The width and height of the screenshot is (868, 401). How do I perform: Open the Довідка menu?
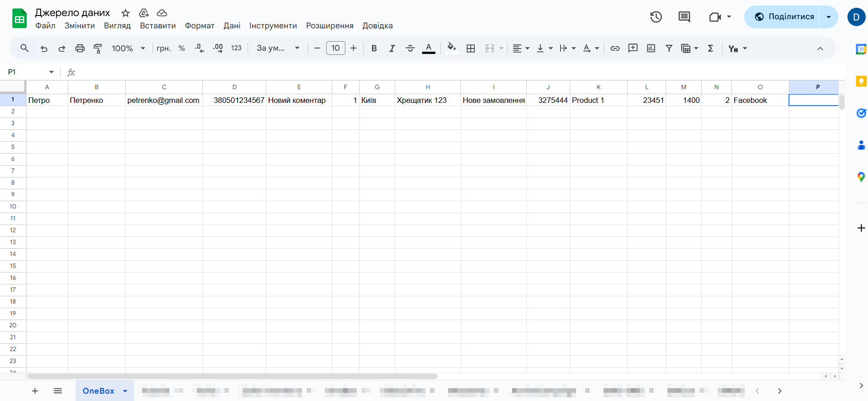pos(378,26)
